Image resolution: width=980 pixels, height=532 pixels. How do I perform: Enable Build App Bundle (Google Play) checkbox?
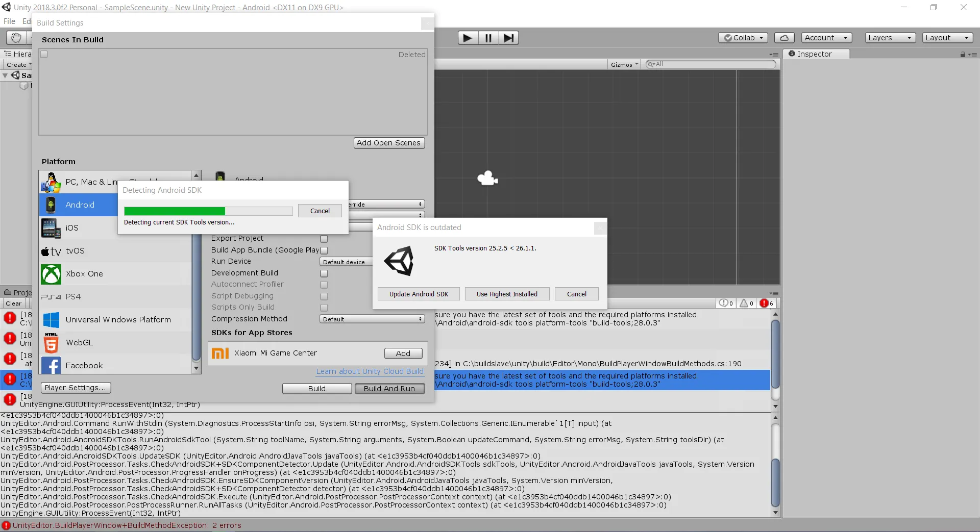(x=324, y=250)
